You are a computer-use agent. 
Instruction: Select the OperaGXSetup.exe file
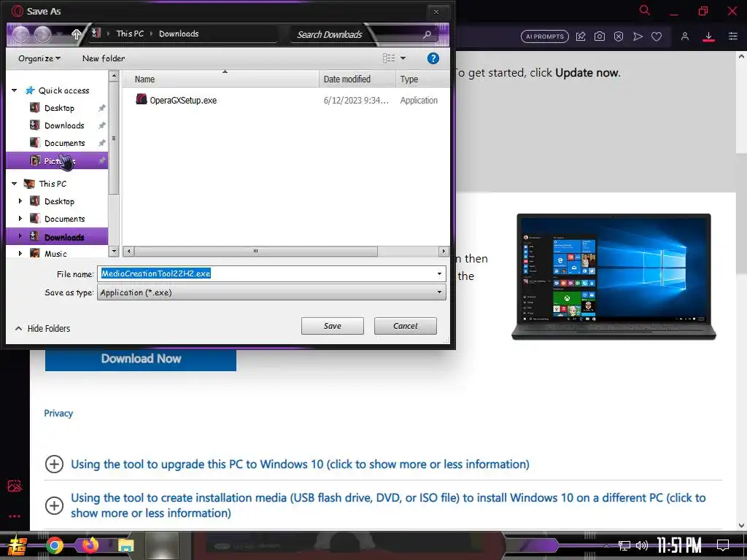click(177, 100)
